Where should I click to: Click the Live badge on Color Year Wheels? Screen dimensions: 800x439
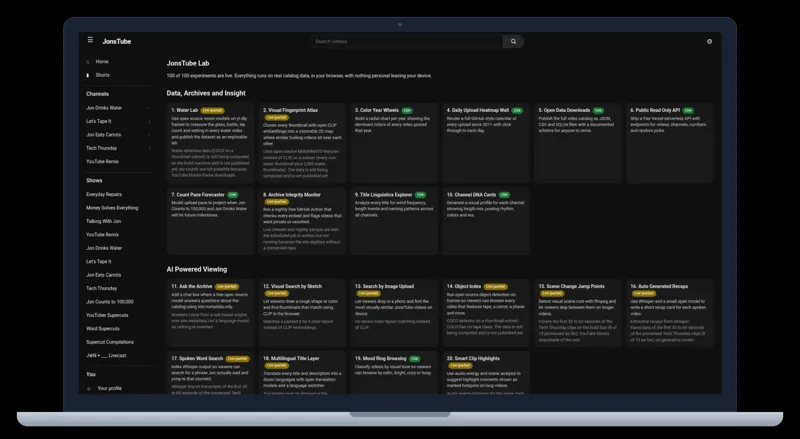pos(407,110)
